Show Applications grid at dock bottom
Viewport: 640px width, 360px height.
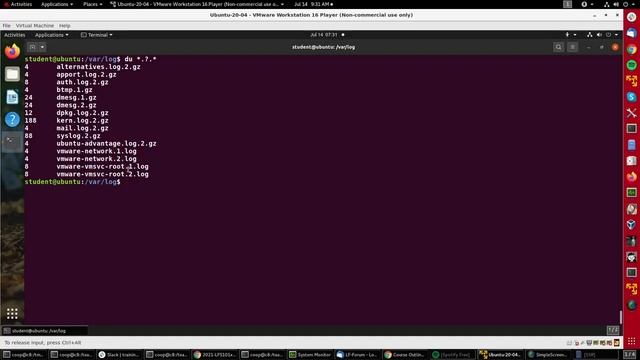click(x=12, y=313)
